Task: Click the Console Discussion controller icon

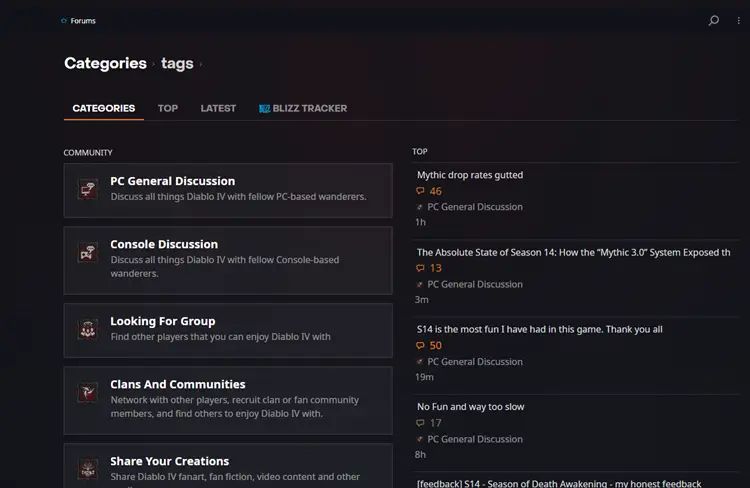Action: point(88,252)
